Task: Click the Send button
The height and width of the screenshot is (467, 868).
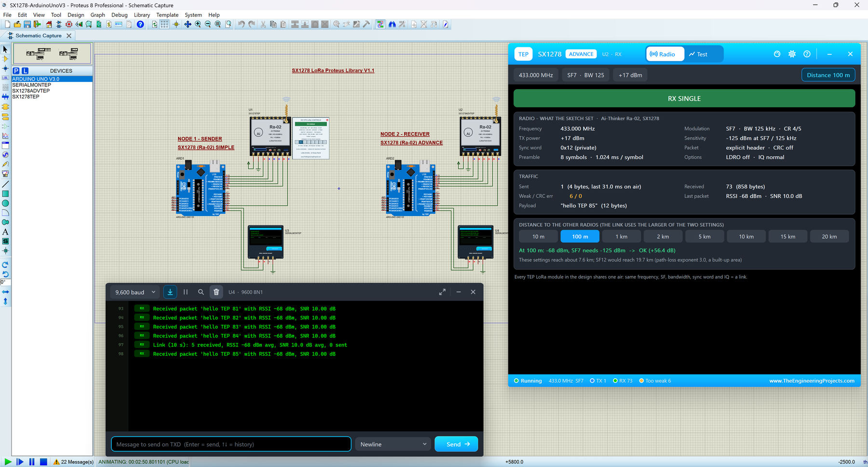Action: pyautogui.click(x=456, y=444)
